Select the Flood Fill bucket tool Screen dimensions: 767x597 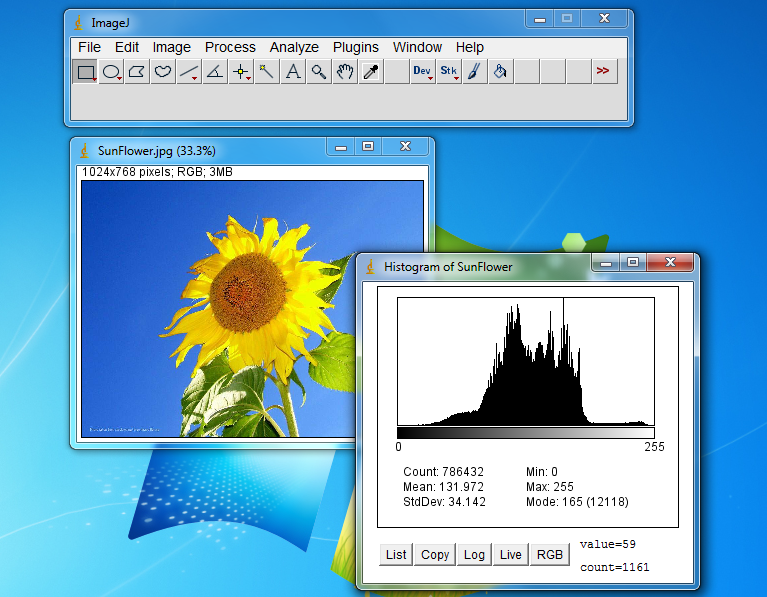[500, 72]
